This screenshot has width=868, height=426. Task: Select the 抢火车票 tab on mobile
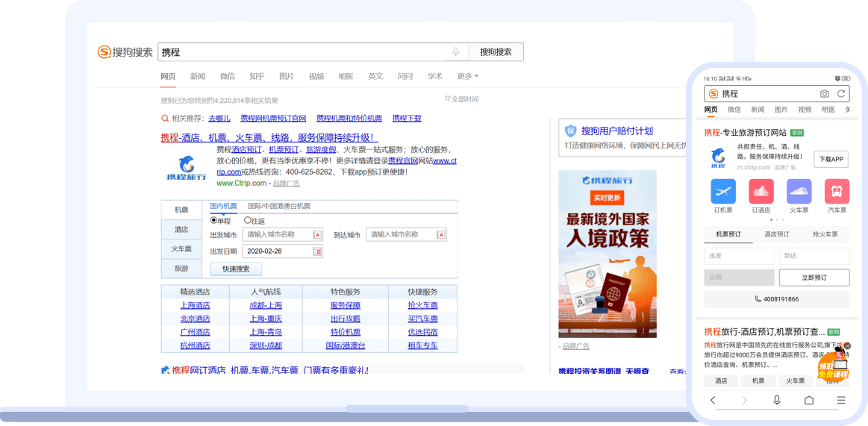[x=825, y=234]
